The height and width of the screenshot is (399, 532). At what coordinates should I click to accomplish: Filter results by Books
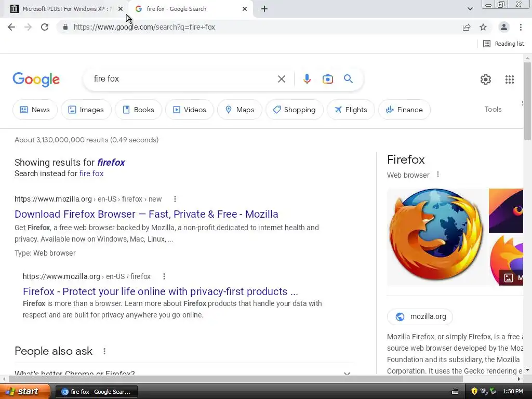pos(138,110)
